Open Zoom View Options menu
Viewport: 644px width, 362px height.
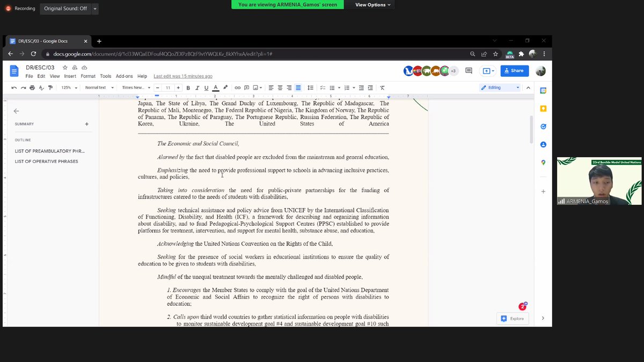(374, 4)
